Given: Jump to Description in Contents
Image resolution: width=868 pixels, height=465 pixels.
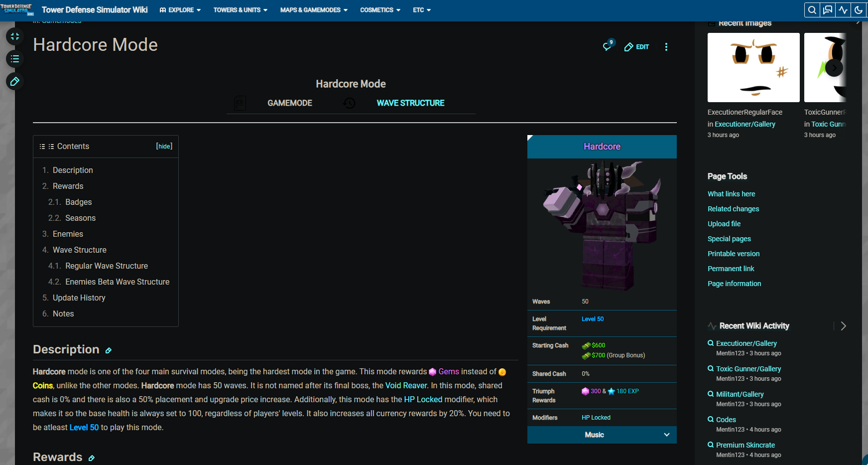Looking at the screenshot, I should coord(73,170).
